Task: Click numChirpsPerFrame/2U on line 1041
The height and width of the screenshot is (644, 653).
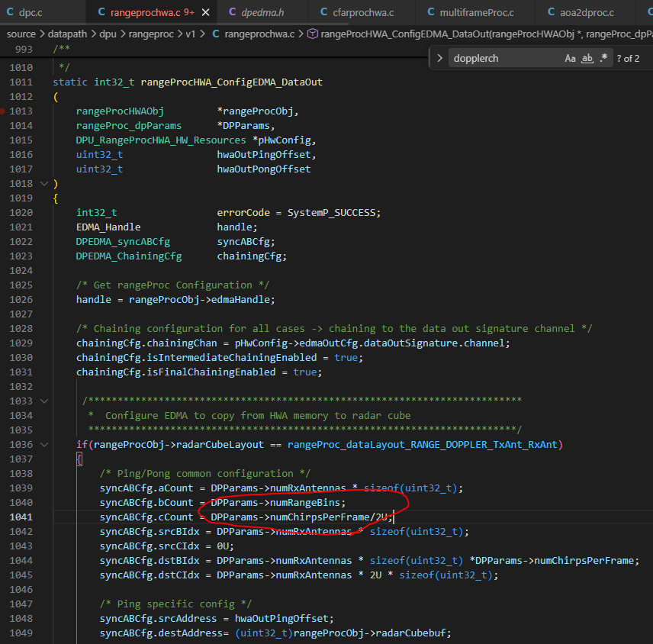Action: [329, 517]
